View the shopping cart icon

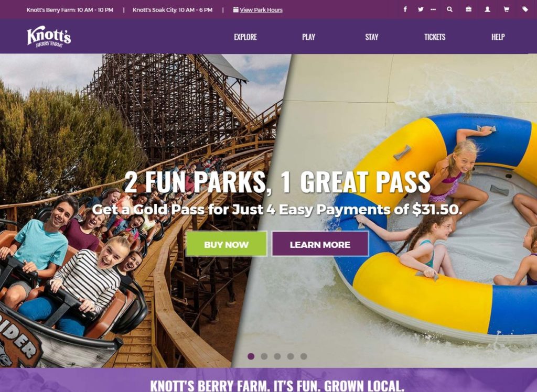[506, 9]
